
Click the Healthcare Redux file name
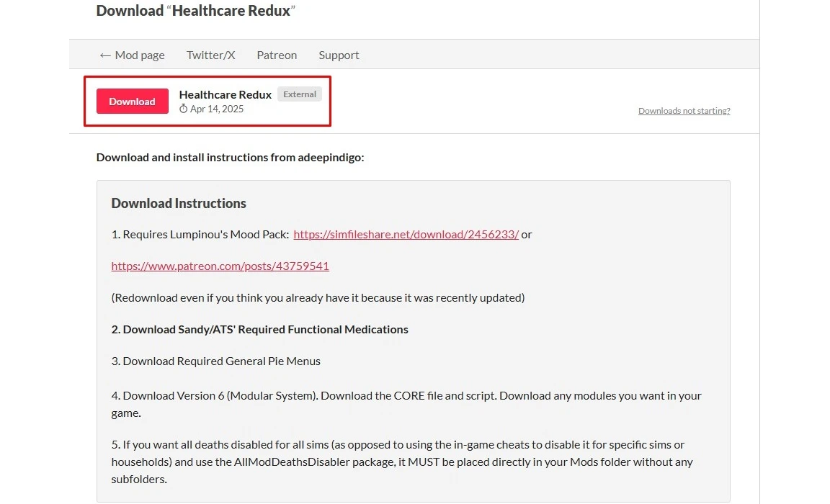tap(225, 94)
